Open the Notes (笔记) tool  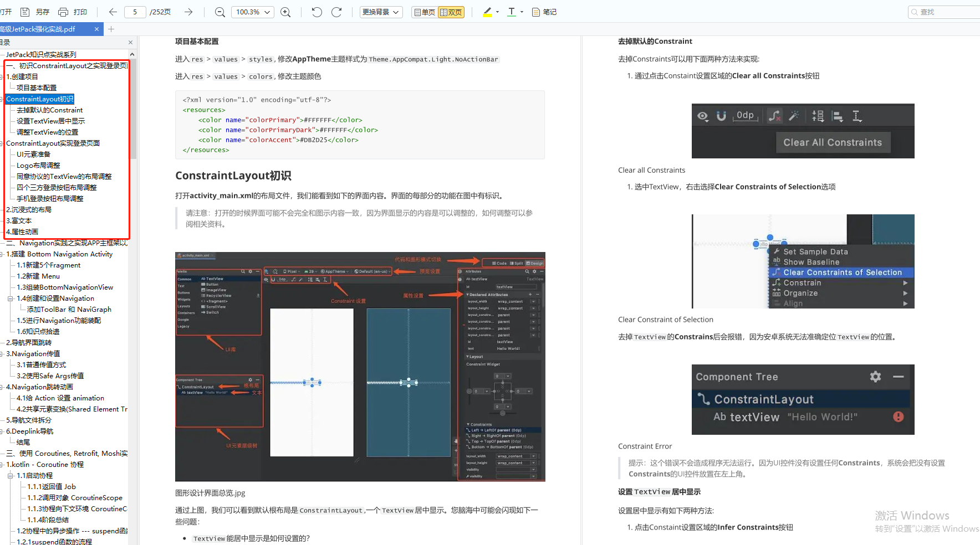click(x=544, y=12)
